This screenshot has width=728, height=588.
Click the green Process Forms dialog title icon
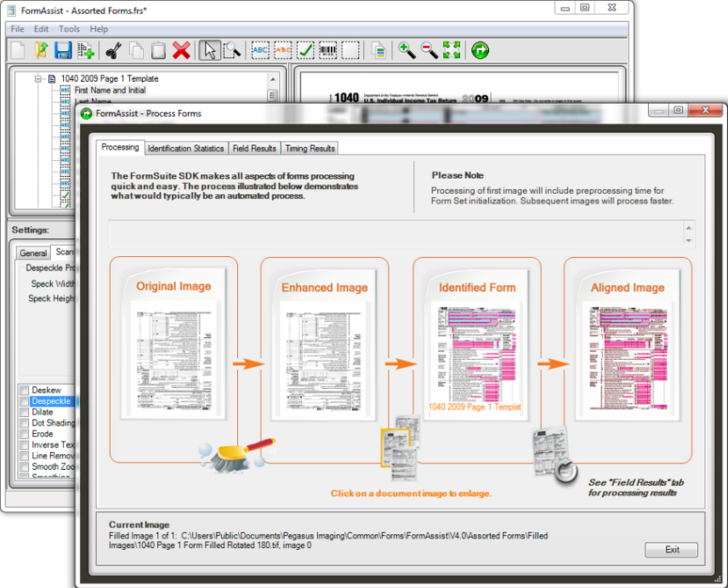point(87,113)
